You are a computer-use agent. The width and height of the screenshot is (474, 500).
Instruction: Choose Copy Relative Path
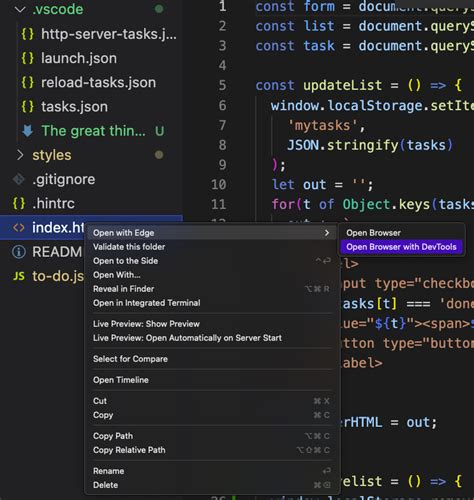coord(212,450)
